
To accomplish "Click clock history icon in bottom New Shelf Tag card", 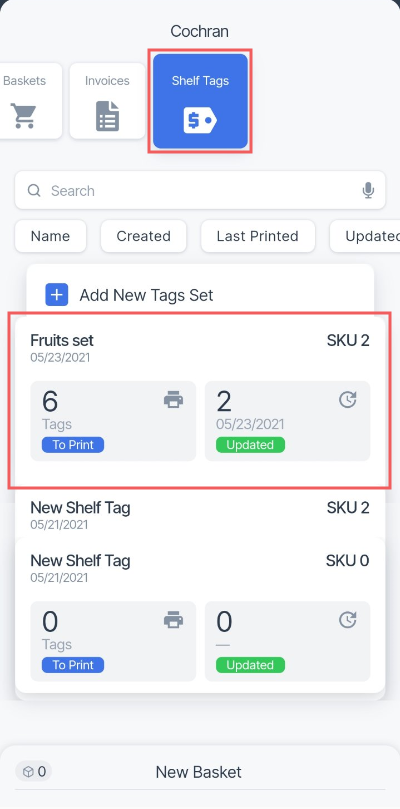I will point(348,620).
